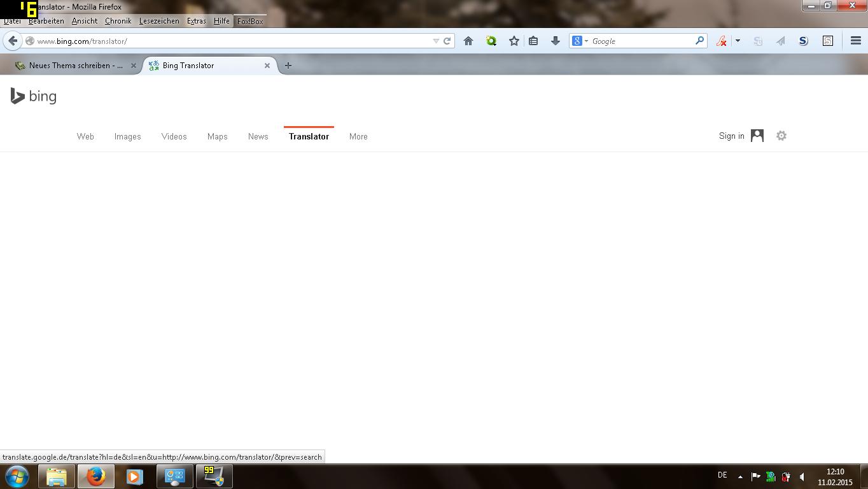Open the Chronik menu
Image resolution: width=868 pixels, height=489 pixels.
tap(118, 21)
